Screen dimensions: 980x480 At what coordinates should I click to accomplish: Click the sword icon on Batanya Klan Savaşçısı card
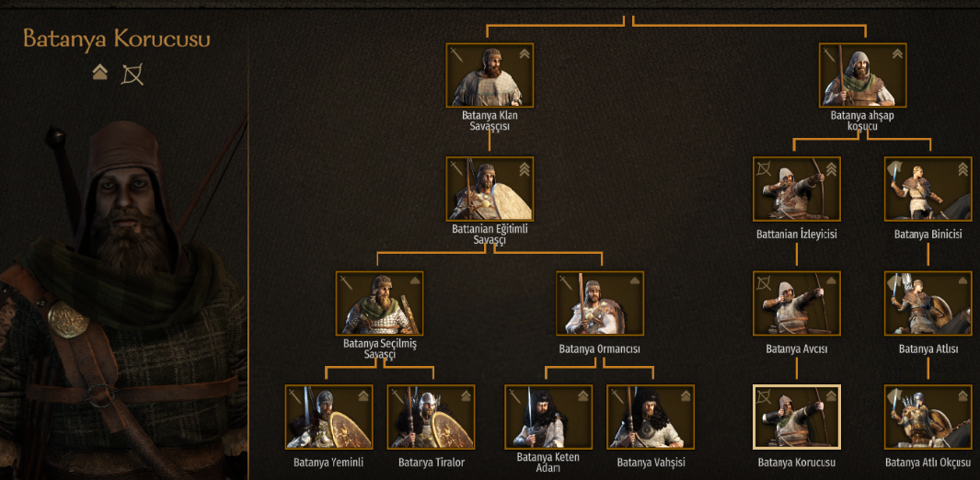coord(456,54)
